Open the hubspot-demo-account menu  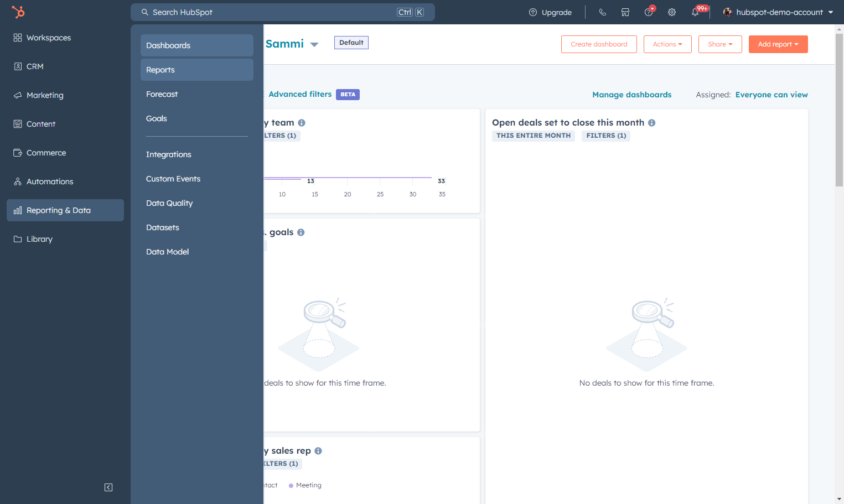778,12
